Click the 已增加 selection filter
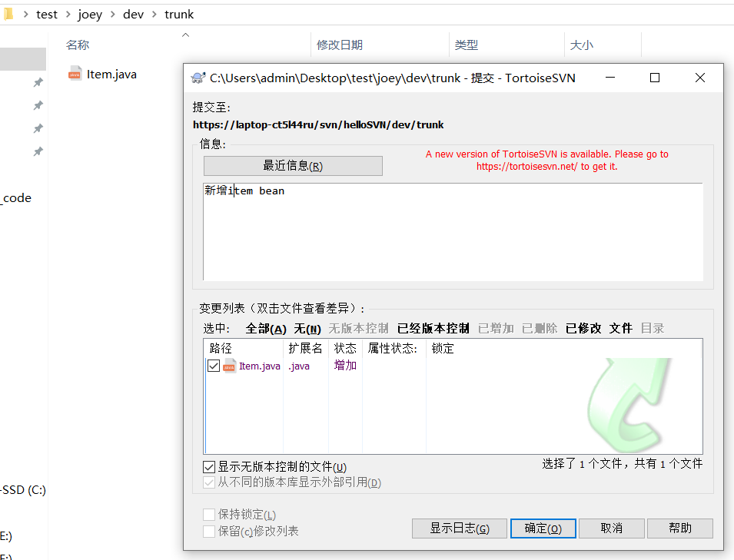Viewport: 734px width, 560px height. (x=496, y=329)
